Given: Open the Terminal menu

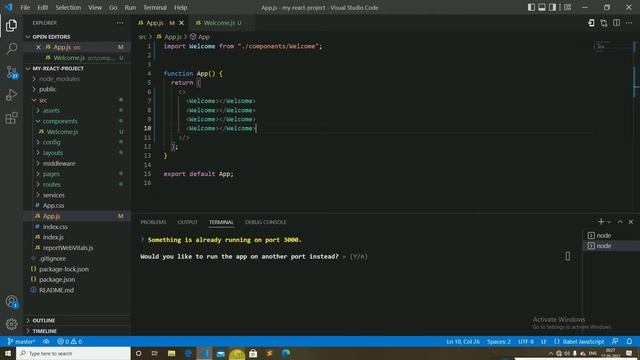Looking at the screenshot, I should (x=155, y=7).
